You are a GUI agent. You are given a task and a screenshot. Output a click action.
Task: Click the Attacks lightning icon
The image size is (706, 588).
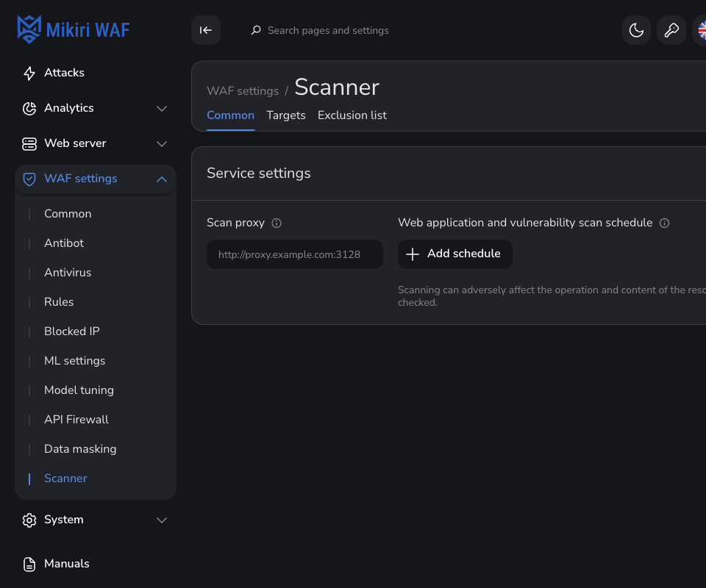click(x=29, y=73)
